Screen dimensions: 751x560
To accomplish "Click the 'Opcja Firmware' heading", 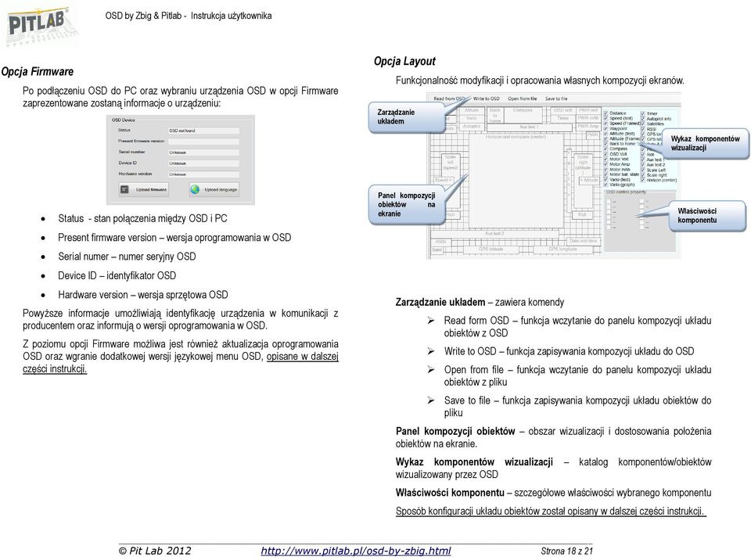I will [38, 72].
